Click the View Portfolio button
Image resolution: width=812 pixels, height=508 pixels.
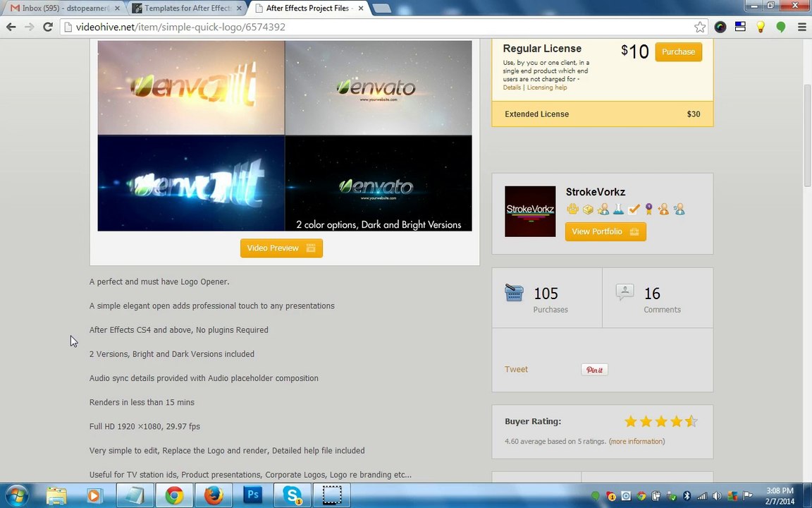click(605, 231)
